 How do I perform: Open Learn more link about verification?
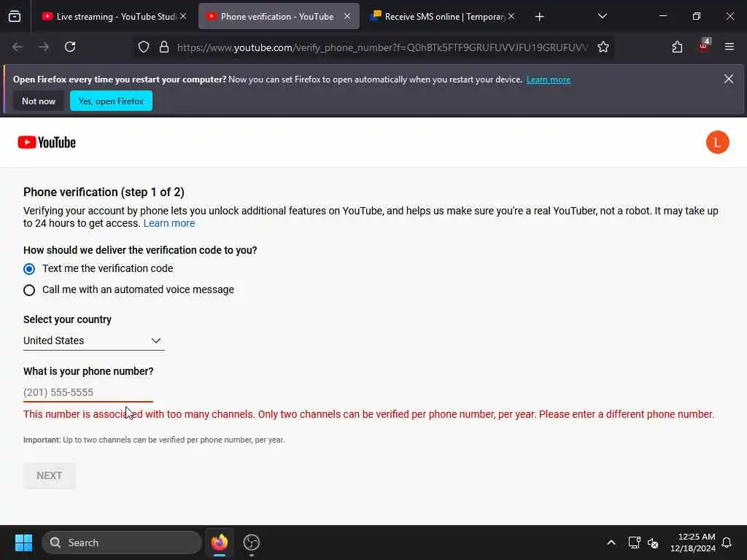pos(169,223)
